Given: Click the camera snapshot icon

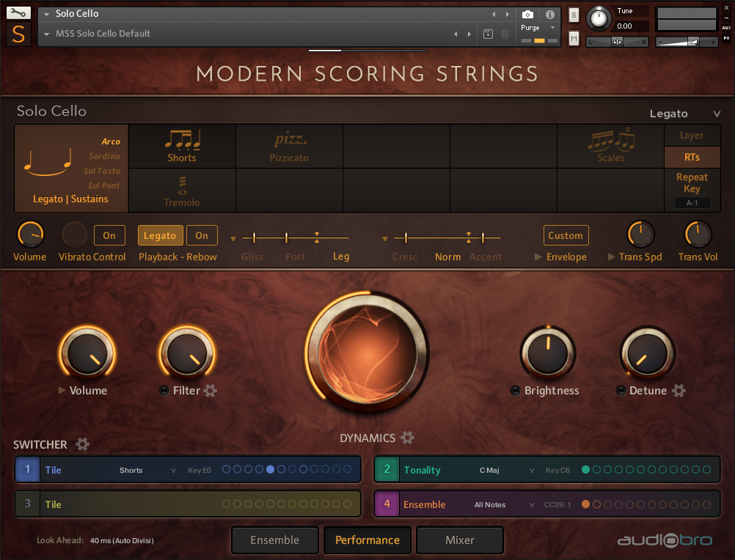Looking at the screenshot, I should [527, 15].
